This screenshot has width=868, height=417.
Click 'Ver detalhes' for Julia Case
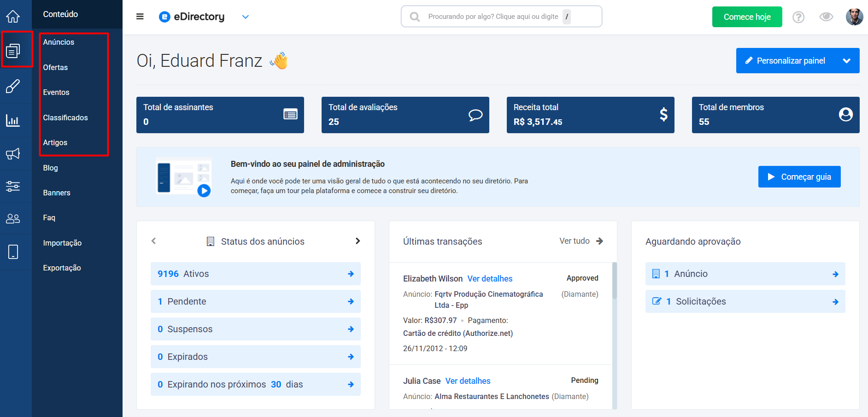468,381
